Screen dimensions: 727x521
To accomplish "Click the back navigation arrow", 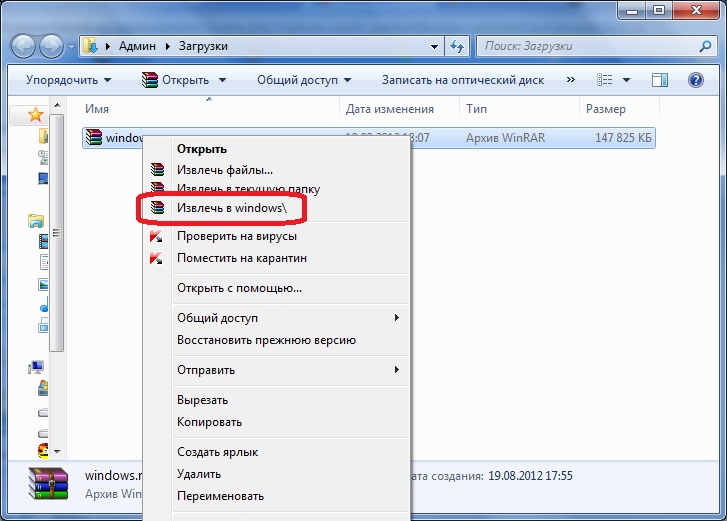I will point(23,46).
